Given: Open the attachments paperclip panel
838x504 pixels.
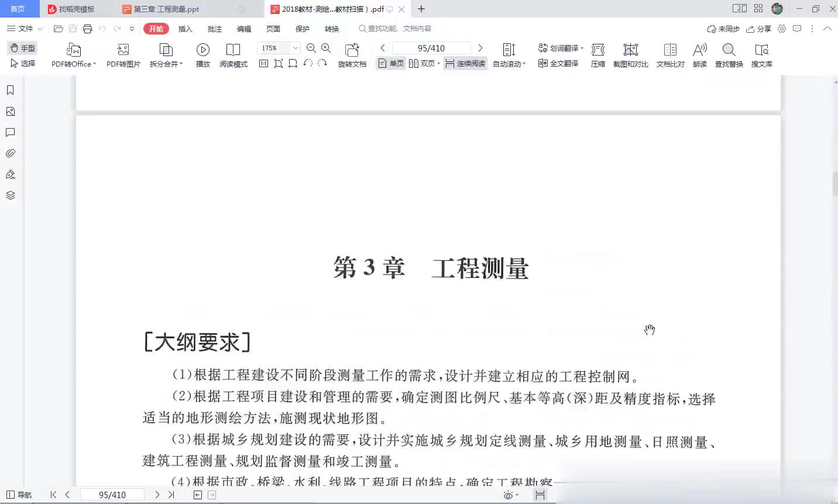Looking at the screenshot, I should click(x=10, y=153).
